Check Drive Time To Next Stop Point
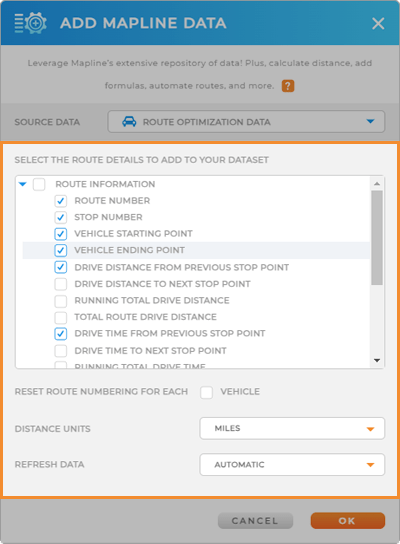Screen dimensions: 400x544 [x=61, y=351]
